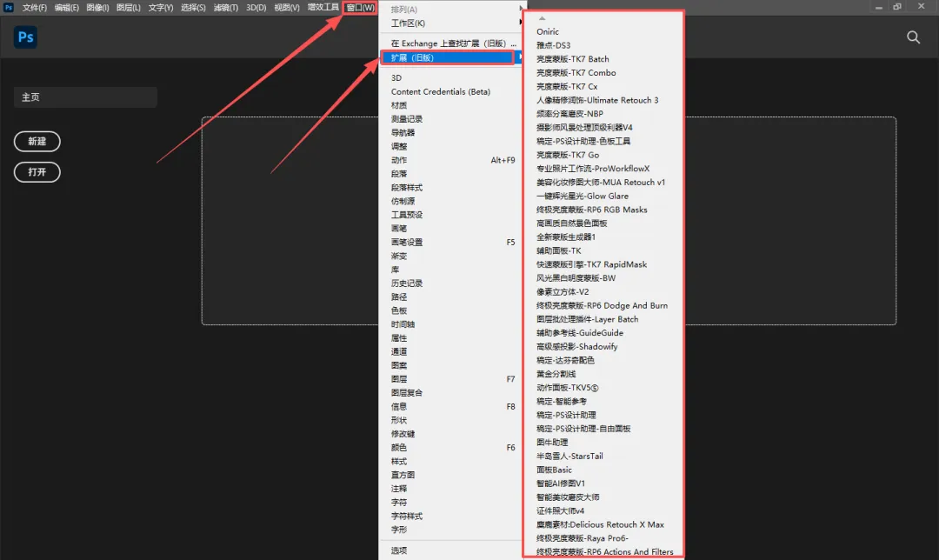Select the 主页 tab

point(85,97)
